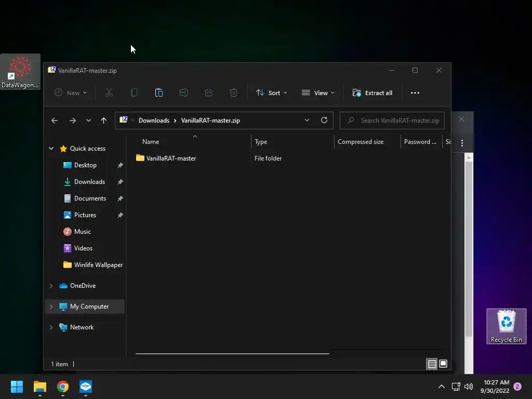Image resolution: width=532 pixels, height=399 pixels.
Task: Expand the address bar history dropdown
Action: (x=307, y=120)
